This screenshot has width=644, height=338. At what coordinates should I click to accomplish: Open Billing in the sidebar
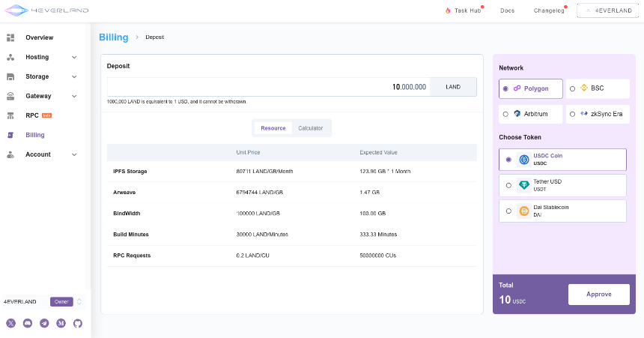35,135
